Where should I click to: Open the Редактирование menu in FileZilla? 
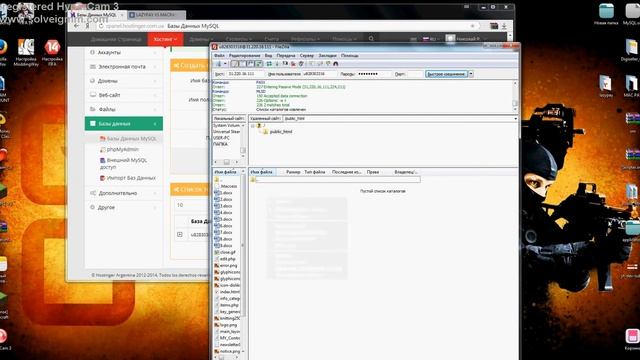[244, 56]
